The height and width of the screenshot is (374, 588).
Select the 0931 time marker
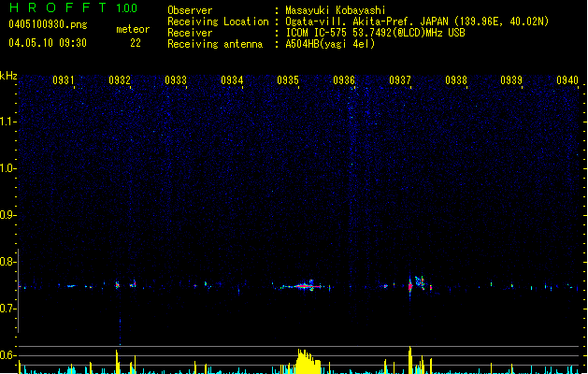(x=64, y=80)
